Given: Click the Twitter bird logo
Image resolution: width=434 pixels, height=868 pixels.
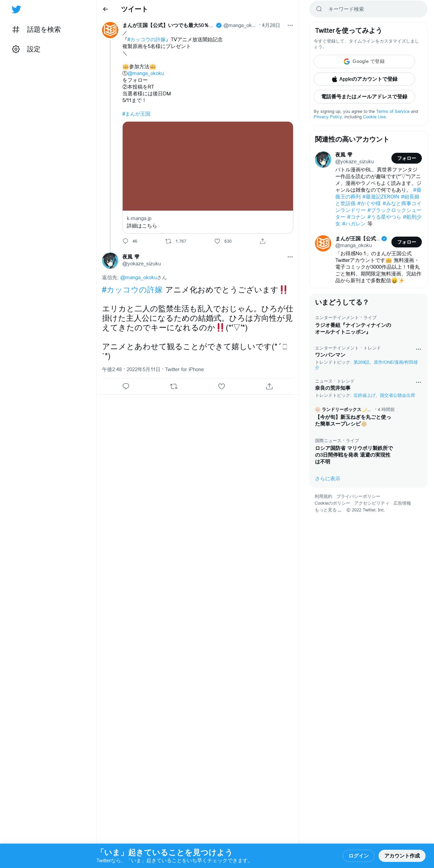Looking at the screenshot, I should pos(16,9).
